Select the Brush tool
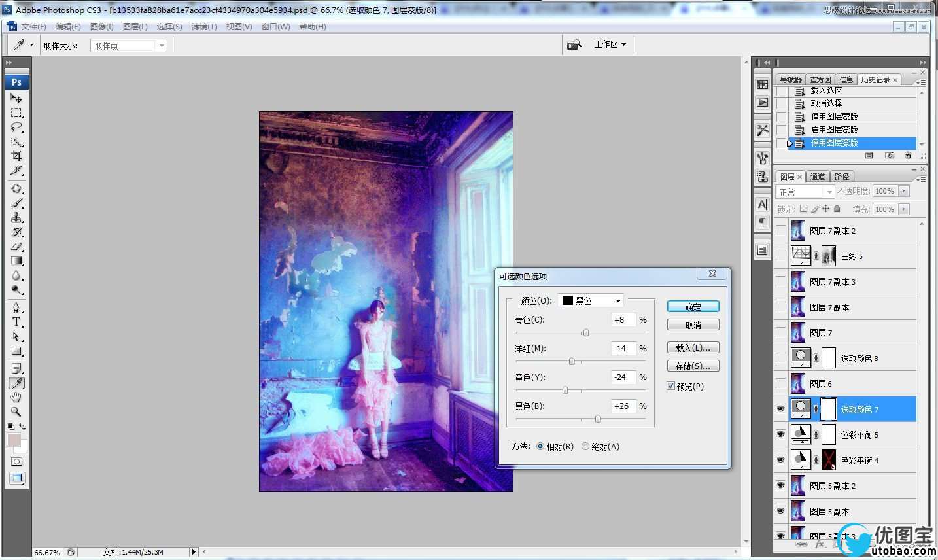This screenshot has height=560, width=938. pyautogui.click(x=16, y=203)
